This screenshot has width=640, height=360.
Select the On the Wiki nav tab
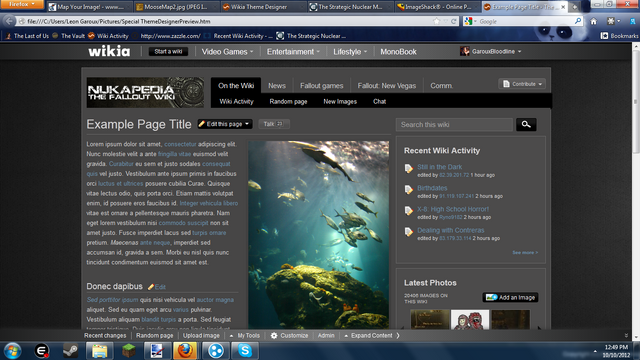click(x=236, y=86)
